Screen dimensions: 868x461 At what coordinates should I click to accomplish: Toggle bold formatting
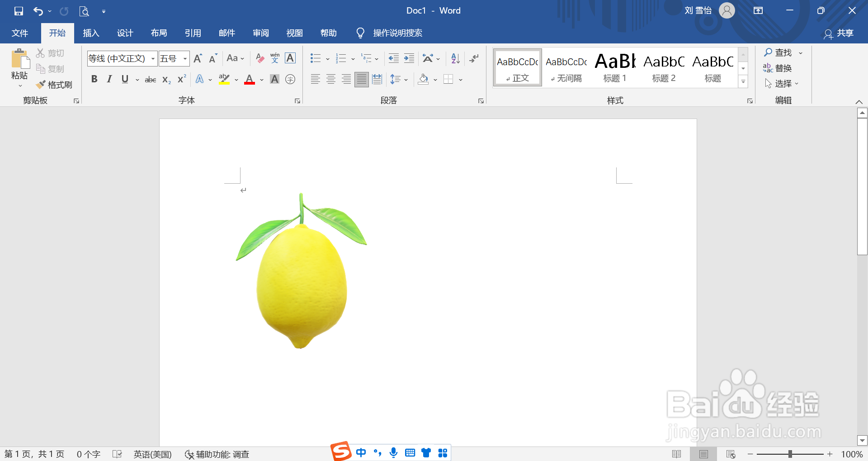pyautogui.click(x=94, y=79)
